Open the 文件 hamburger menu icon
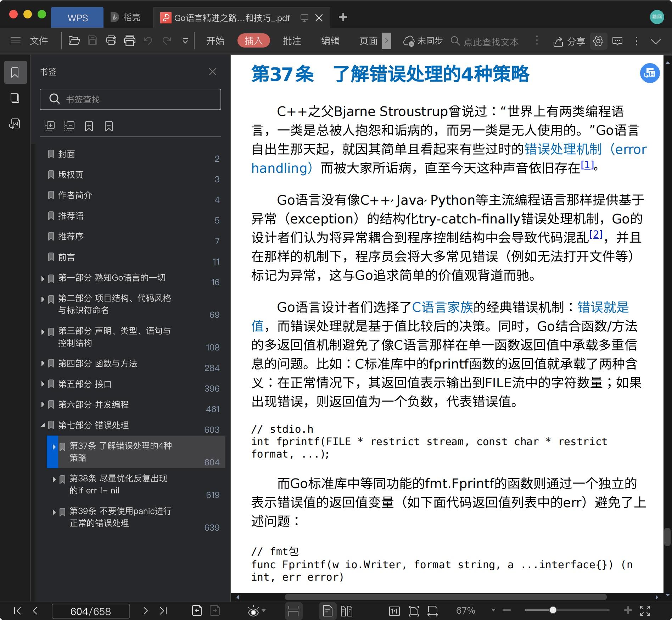 pos(16,41)
